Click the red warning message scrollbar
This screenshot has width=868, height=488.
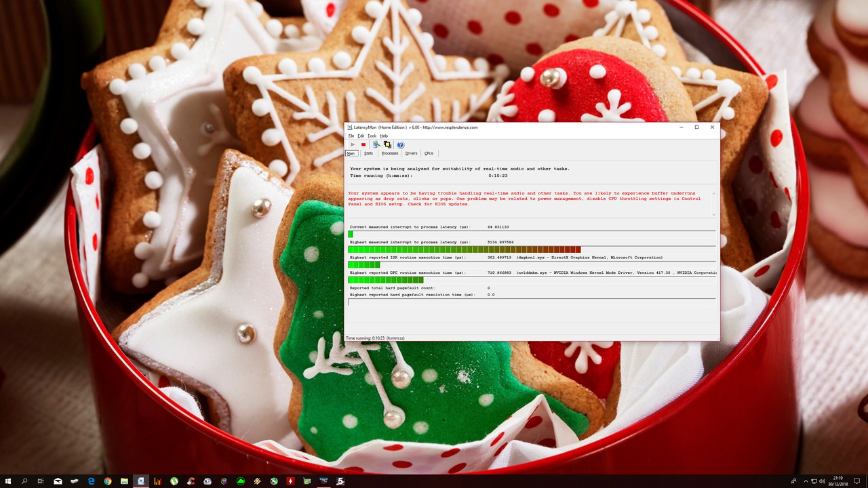(713, 203)
